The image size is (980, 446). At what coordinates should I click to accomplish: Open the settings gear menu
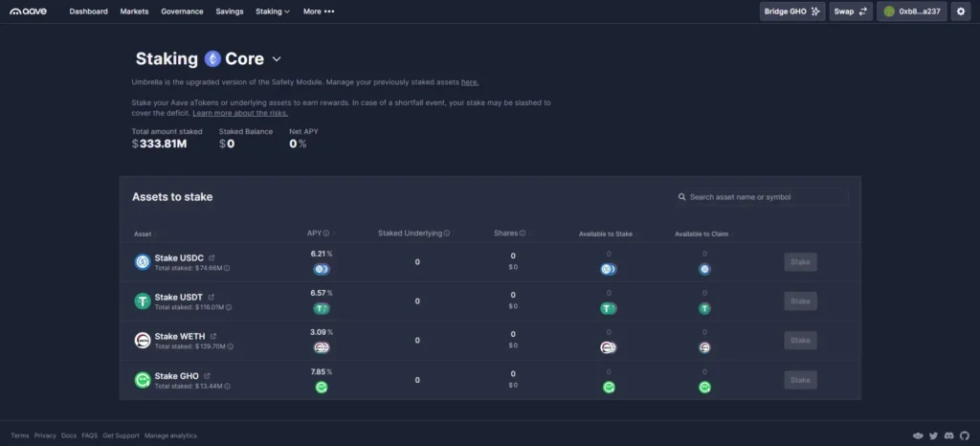click(x=961, y=11)
